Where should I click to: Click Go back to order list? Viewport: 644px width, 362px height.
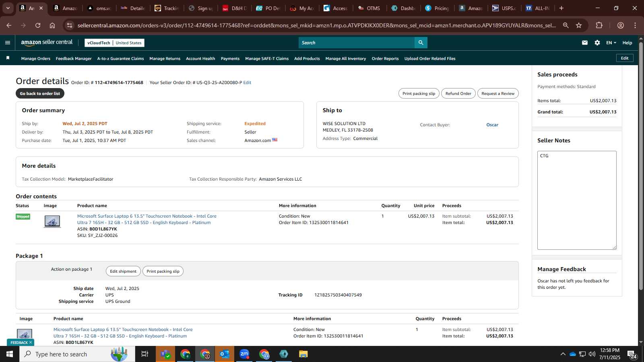click(40, 93)
